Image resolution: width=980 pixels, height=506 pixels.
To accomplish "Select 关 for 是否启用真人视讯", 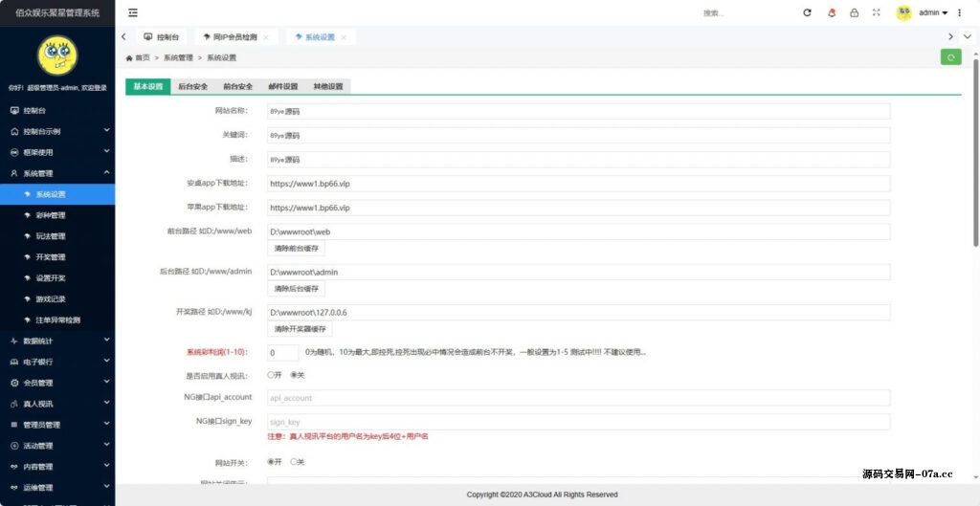I will pyautogui.click(x=294, y=375).
